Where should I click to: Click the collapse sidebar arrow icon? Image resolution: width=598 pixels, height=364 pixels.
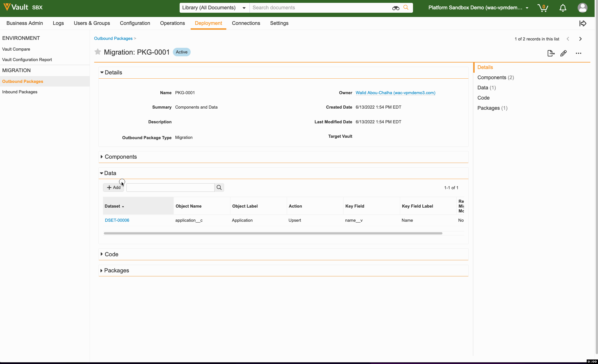point(583,23)
